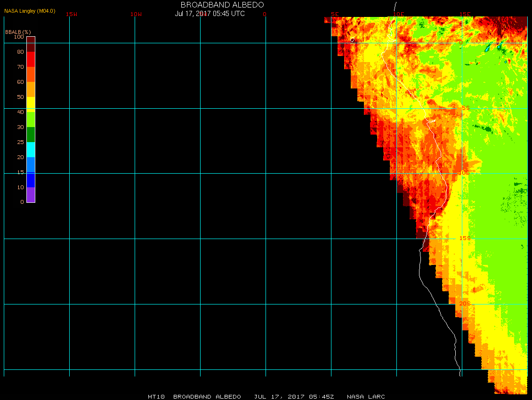The width and height of the screenshot is (532, 400).
Task: Click the large BROADBAND ALBEDO title at top
Action: tap(222, 5)
